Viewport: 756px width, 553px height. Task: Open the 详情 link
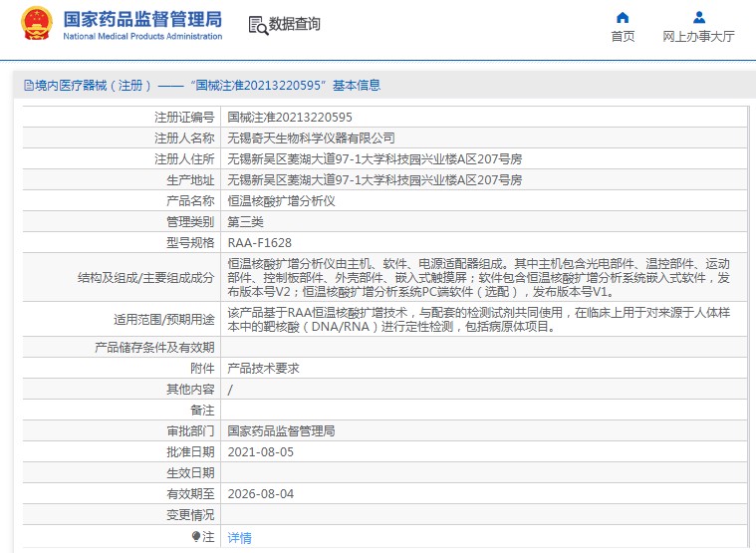[240, 538]
